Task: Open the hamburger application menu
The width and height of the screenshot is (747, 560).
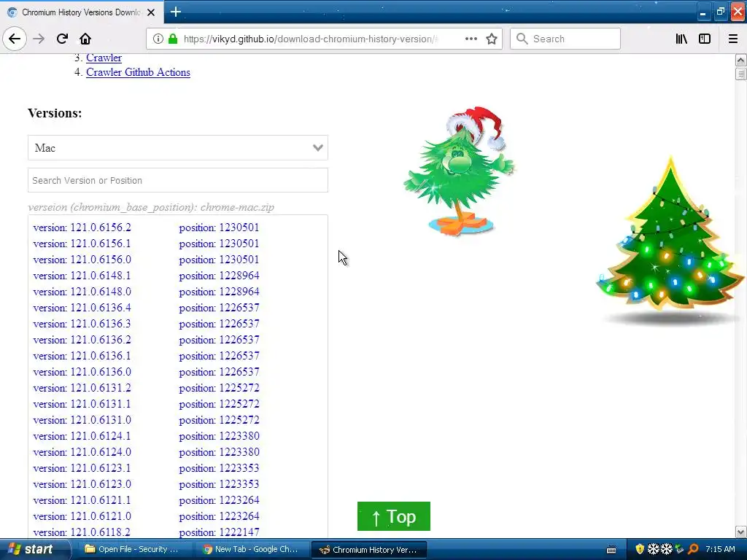Action: point(733,39)
